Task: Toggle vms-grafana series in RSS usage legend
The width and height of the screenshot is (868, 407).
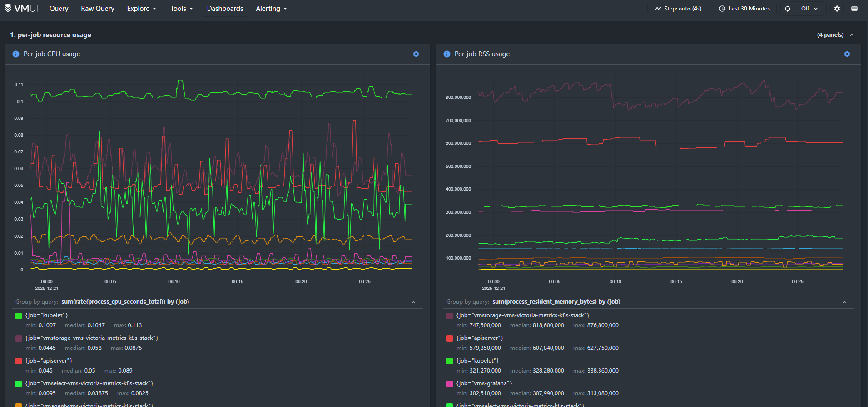Action: click(x=484, y=383)
